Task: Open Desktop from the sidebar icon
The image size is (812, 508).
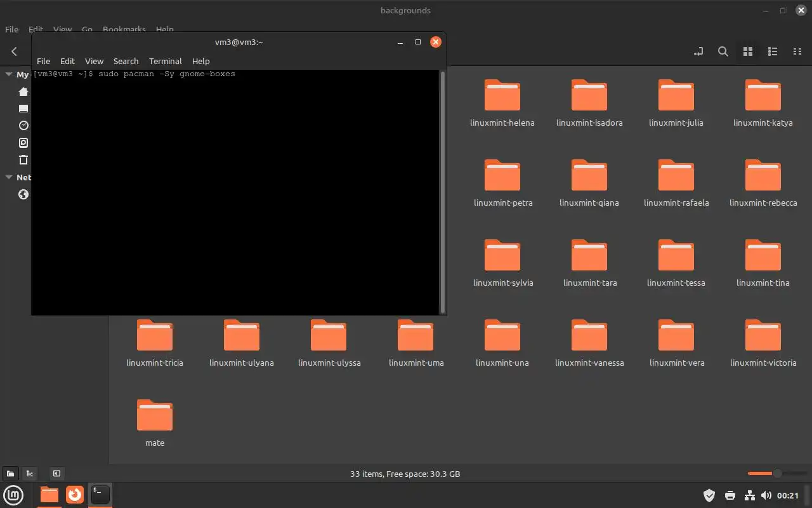Action: [x=23, y=109]
